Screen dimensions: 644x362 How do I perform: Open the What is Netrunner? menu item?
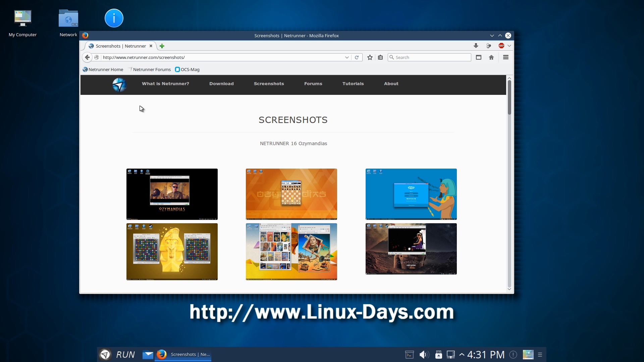[x=165, y=84]
